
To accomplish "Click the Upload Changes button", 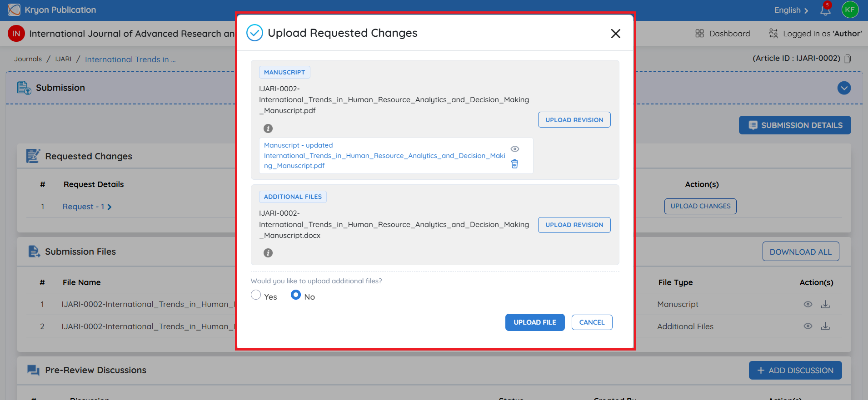I will point(700,206).
